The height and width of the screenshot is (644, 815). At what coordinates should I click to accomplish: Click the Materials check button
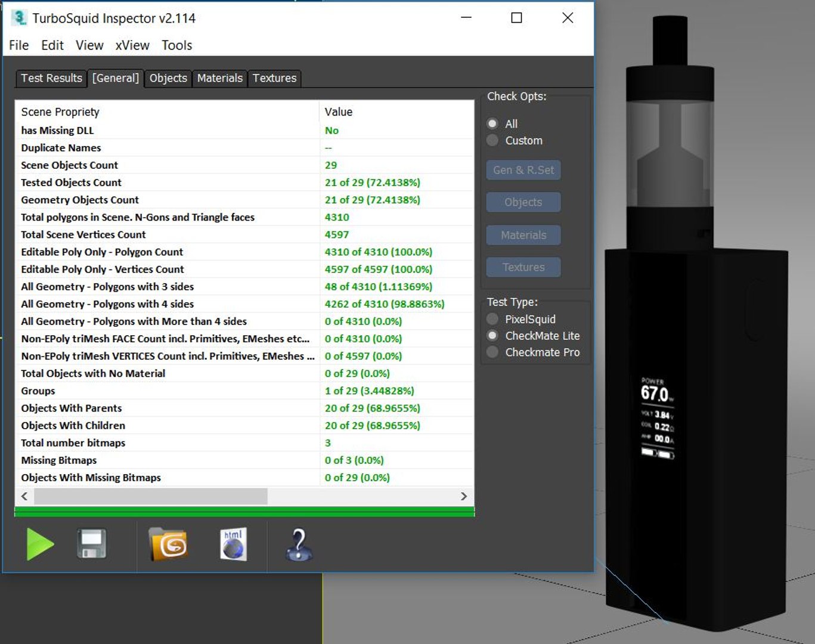coord(523,235)
